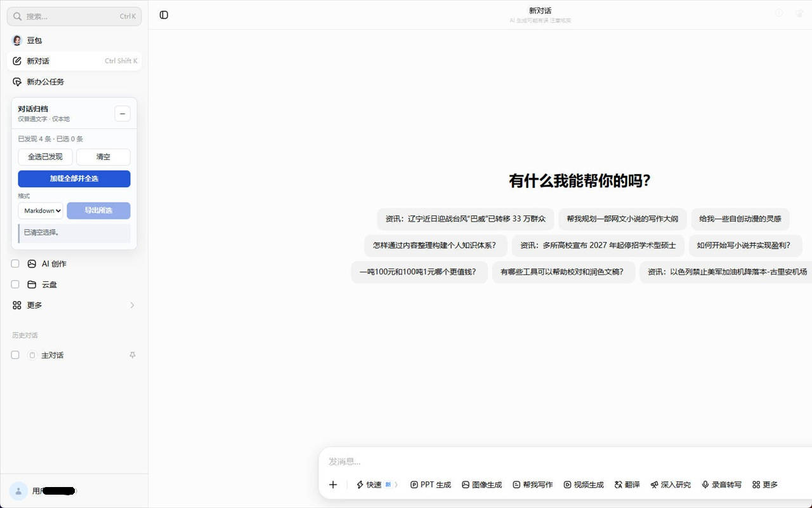Image resolution: width=812 pixels, height=508 pixels.
Task: Tick the checkbox beside 主对话
Action: click(15, 355)
